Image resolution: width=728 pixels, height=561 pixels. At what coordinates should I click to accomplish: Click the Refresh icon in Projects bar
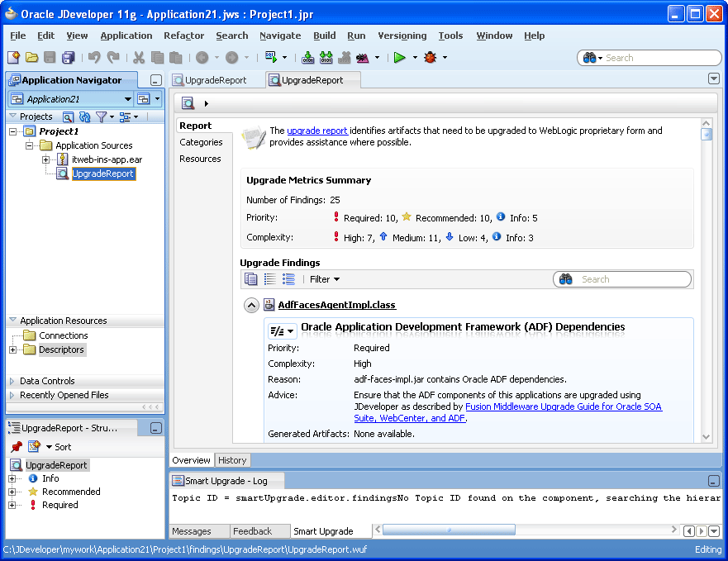coord(84,116)
